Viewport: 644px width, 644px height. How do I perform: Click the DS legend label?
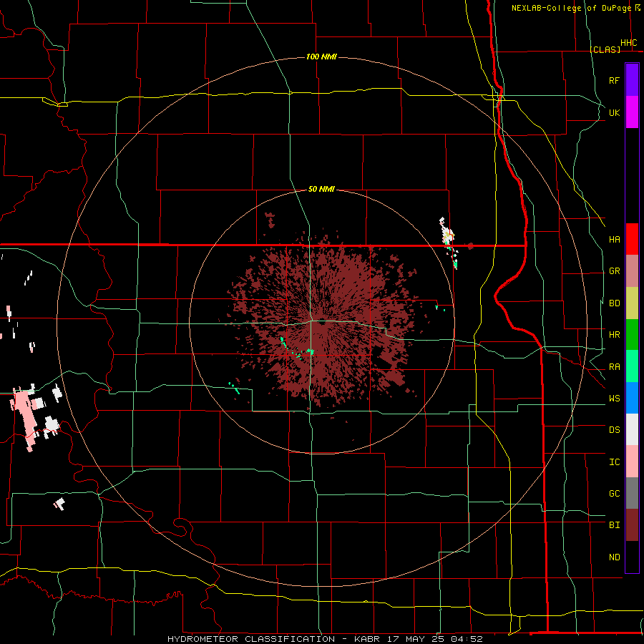pos(614,430)
